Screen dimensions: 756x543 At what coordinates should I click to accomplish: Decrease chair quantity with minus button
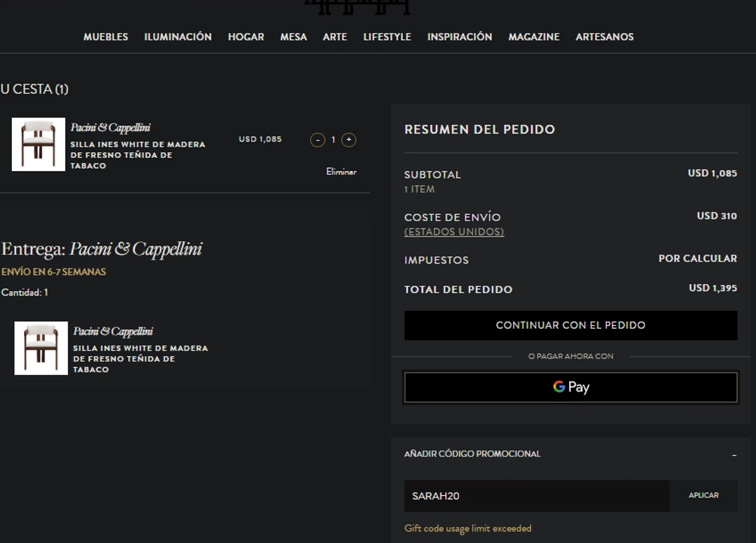coord(318,140)
